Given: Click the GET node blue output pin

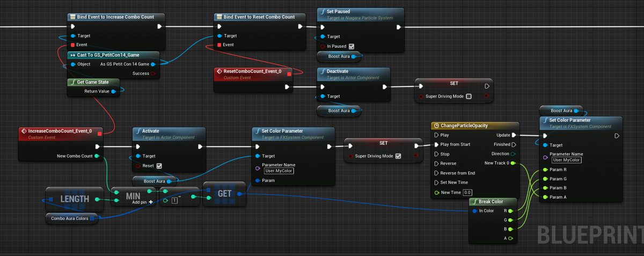Looking at the screenshot, I should tap(239, 193).
